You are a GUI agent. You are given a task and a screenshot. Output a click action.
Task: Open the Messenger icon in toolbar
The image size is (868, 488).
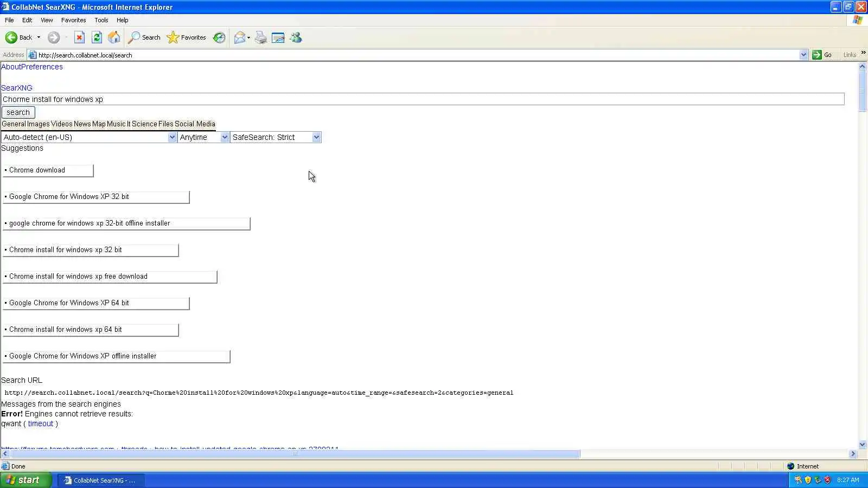click(x=296, y=37)
